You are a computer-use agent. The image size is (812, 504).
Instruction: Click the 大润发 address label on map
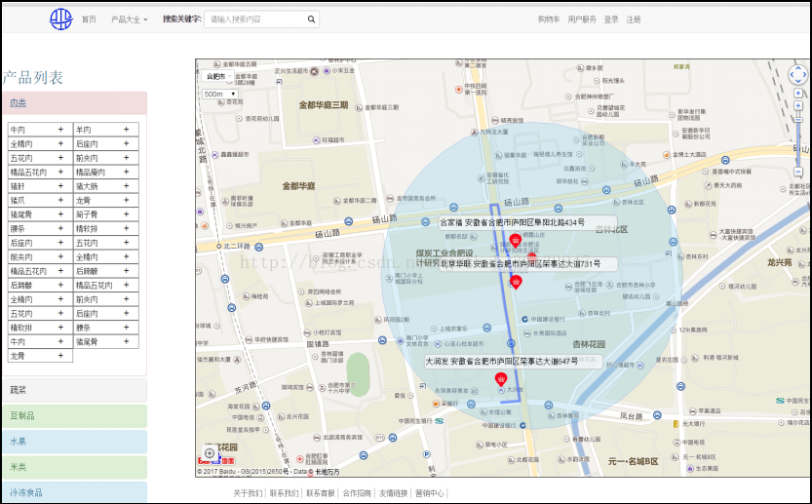513,362
